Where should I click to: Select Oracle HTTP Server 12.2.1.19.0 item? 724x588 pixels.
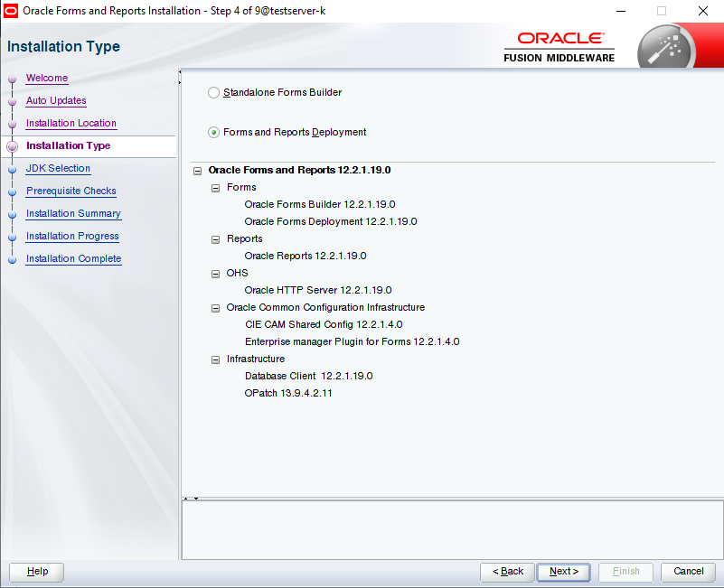(x=317, y=290)
